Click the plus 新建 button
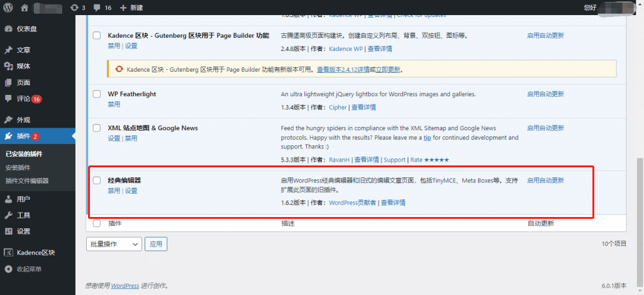 coord(131,8)
